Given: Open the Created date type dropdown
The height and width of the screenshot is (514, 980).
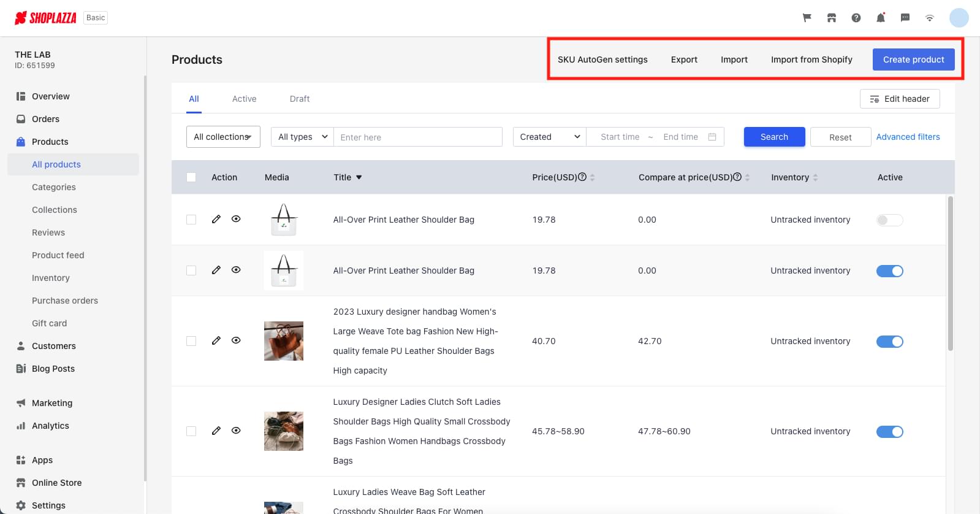Looking at the screenshot, I should point(549,137).
